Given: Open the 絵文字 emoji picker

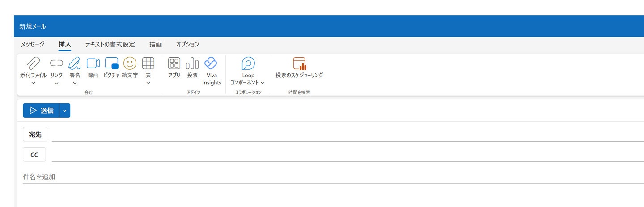Looking at the screenshot, I should pyautogui.click(x=130, y=63).
